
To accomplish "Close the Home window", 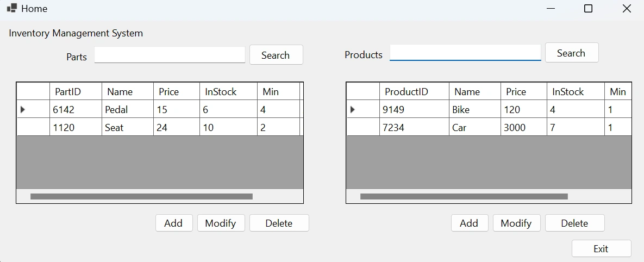I will pyautogui.click(x=627, y=8).
